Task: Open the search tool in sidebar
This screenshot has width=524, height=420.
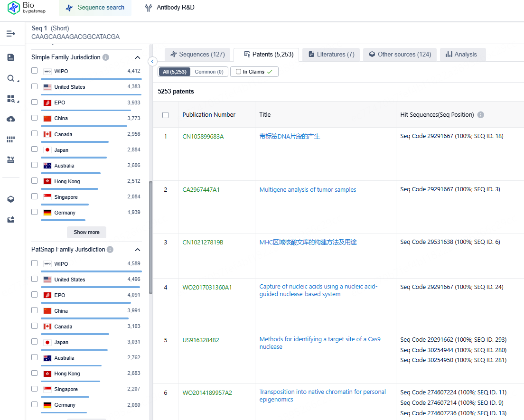Action: 10,78
